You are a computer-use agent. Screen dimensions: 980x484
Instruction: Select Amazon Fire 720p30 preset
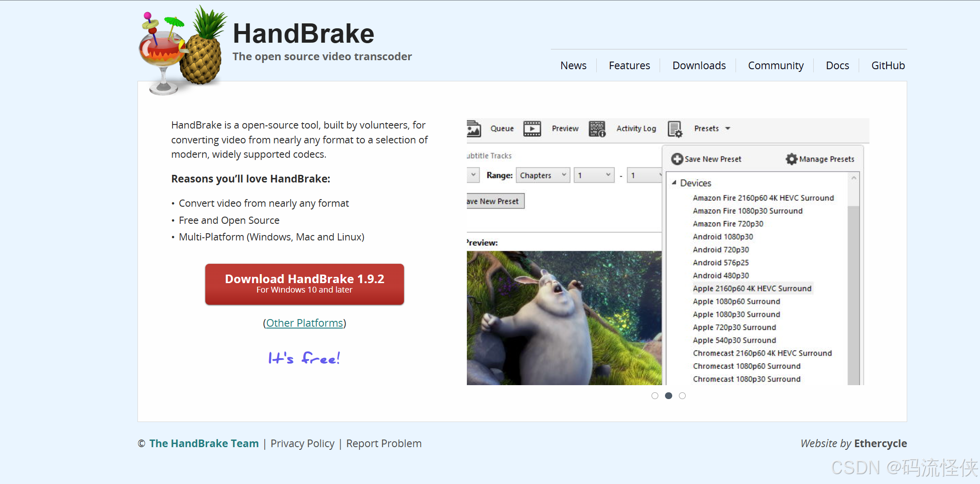tap(728, 224)
